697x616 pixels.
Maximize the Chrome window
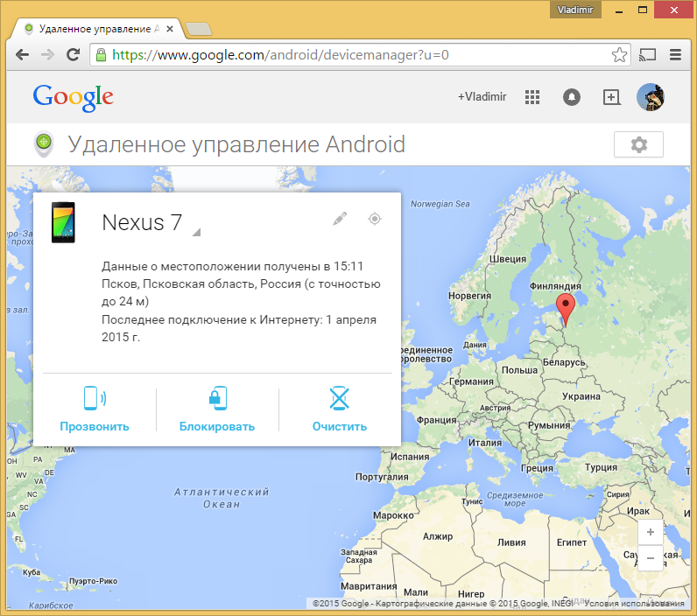point(643,10)
